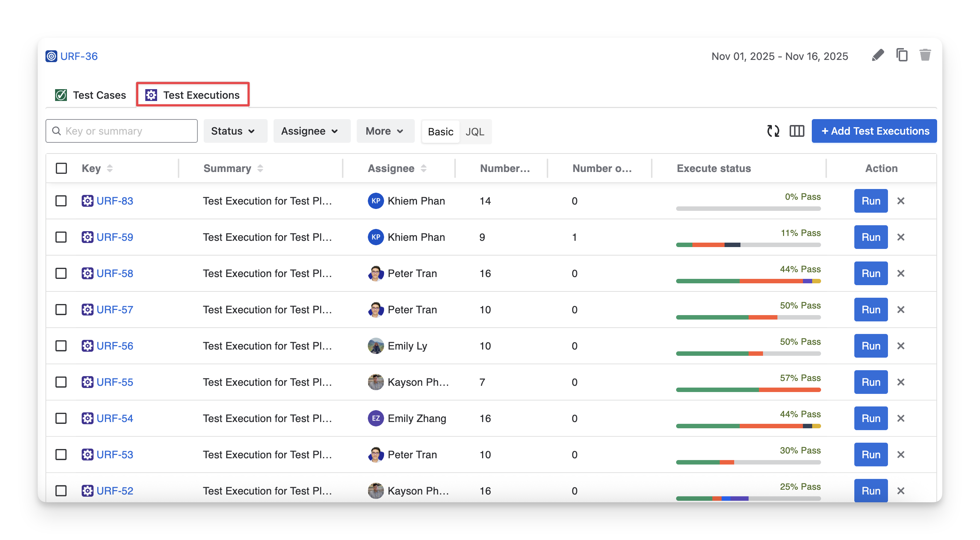Image resolution: width=980 pixels, height=540 pixels.
Task: Click the clone/copy icon
Action: pos(902,55)
